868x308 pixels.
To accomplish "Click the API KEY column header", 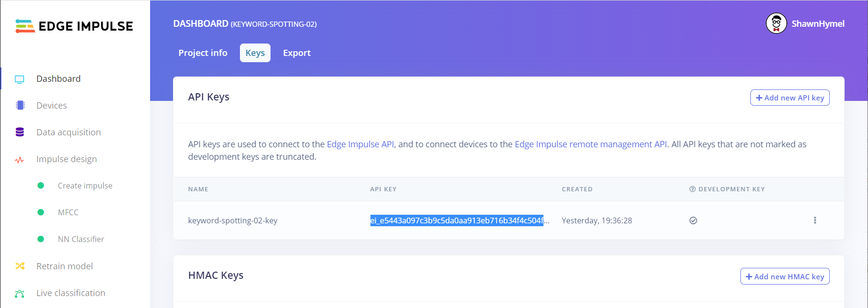I will point(383,189).
